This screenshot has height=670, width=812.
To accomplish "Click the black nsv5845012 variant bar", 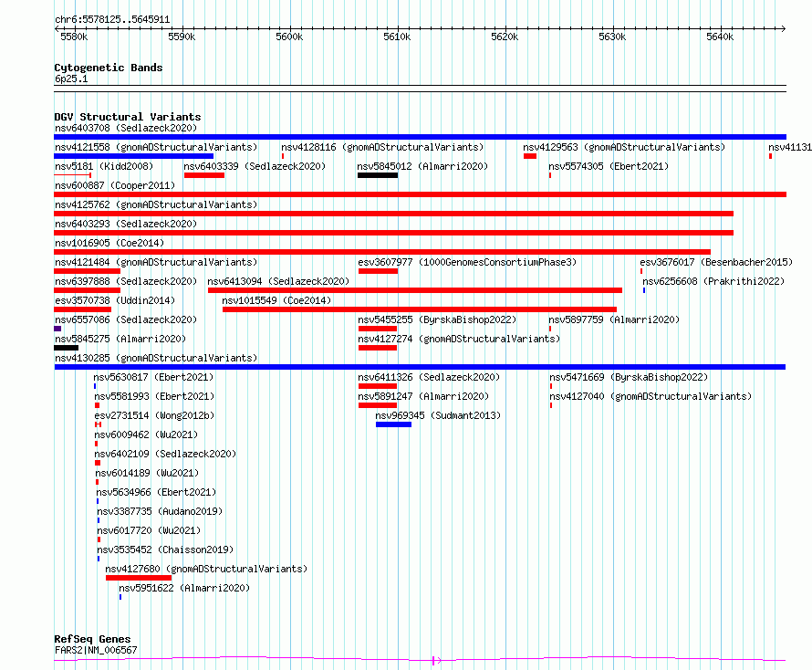I will (x=378, y=175).
